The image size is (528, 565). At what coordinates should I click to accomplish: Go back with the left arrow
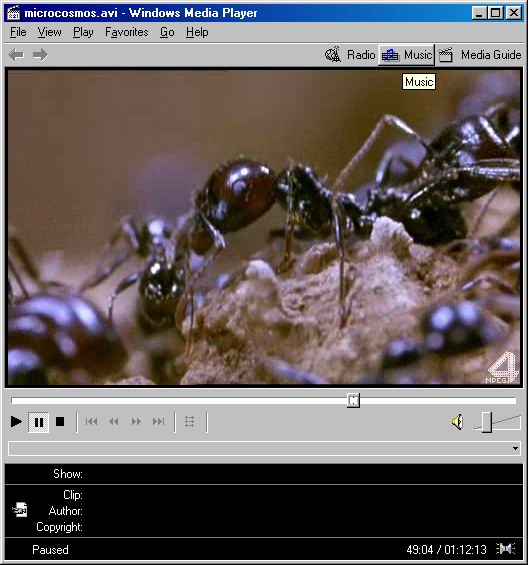[x=17, y=55]
